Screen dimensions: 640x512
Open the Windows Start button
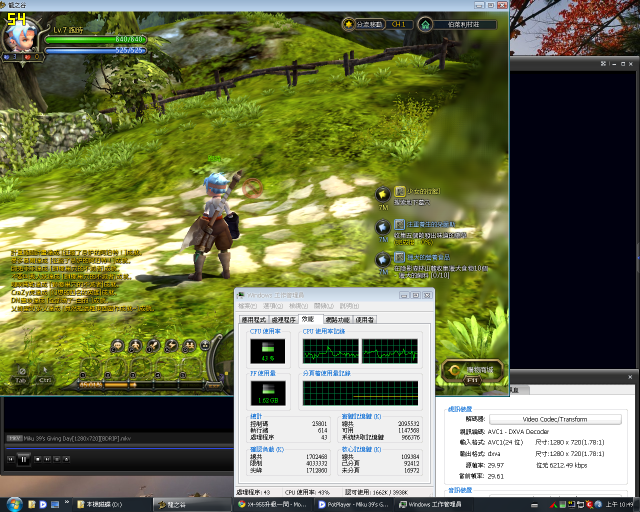(x=14, y=504)
